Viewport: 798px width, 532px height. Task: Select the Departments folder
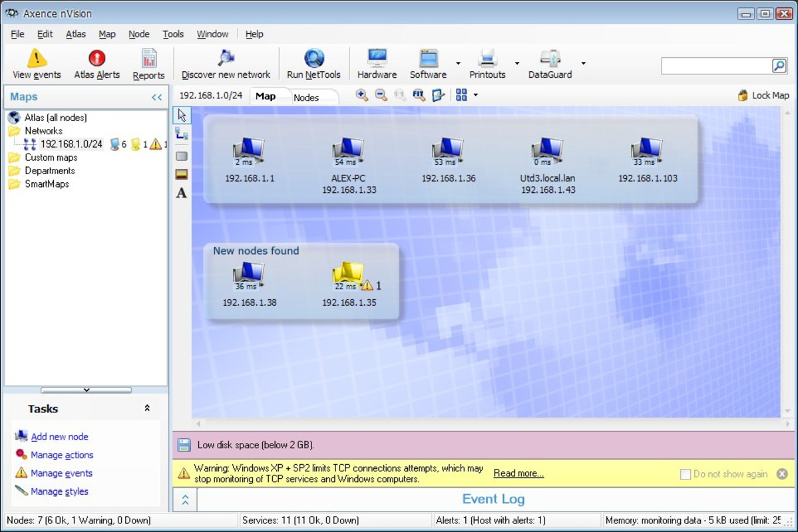[50, 170]
